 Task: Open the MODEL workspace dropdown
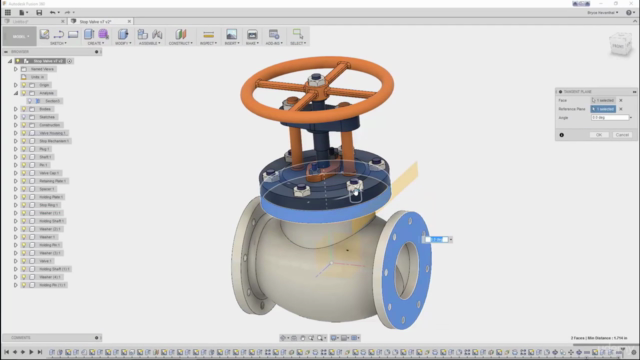pos(19,36)
